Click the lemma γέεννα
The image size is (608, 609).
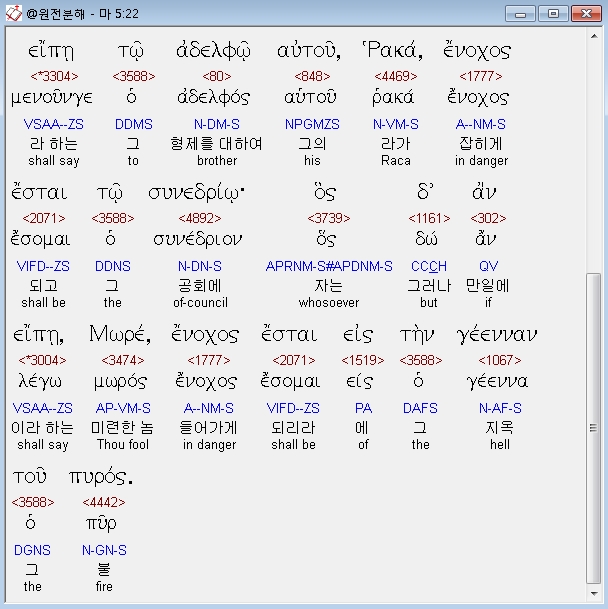click(497, 382)
